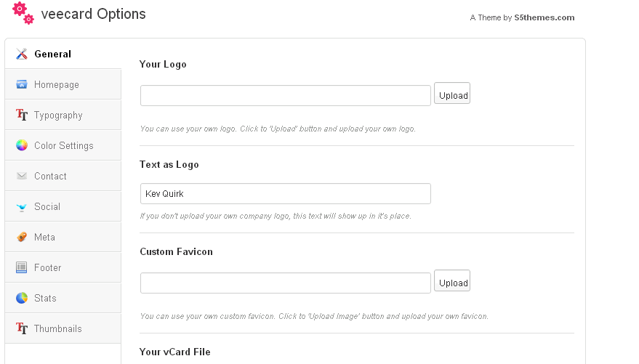Viewport: 639px width, 364px height.
Task: Click the Contact envelope icon
Action: point(21,176)
